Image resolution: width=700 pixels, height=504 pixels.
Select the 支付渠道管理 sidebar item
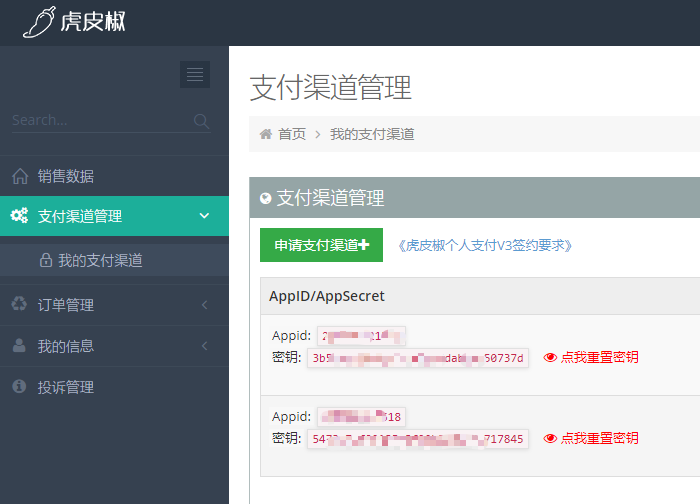tap(114, 216)
